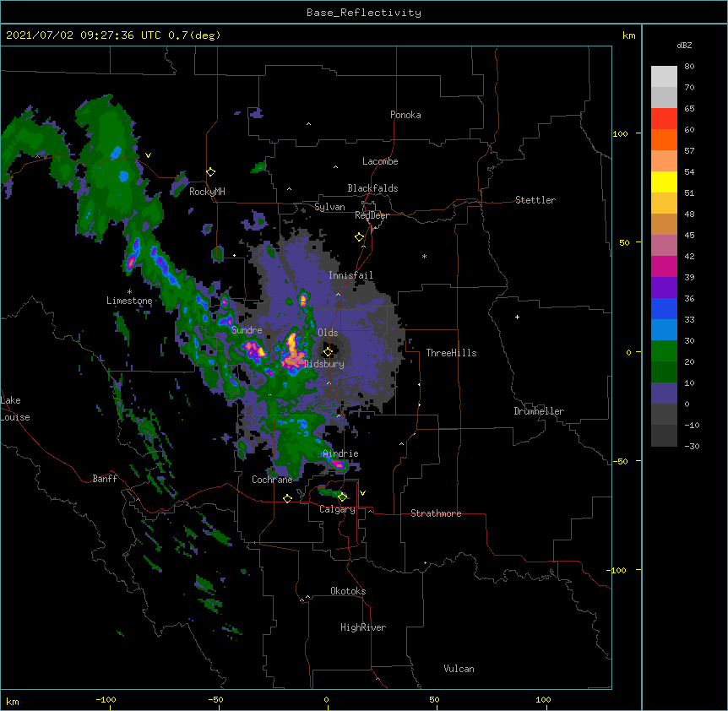Click the Sylvan label
728x711 pixels.
point(329,207)
